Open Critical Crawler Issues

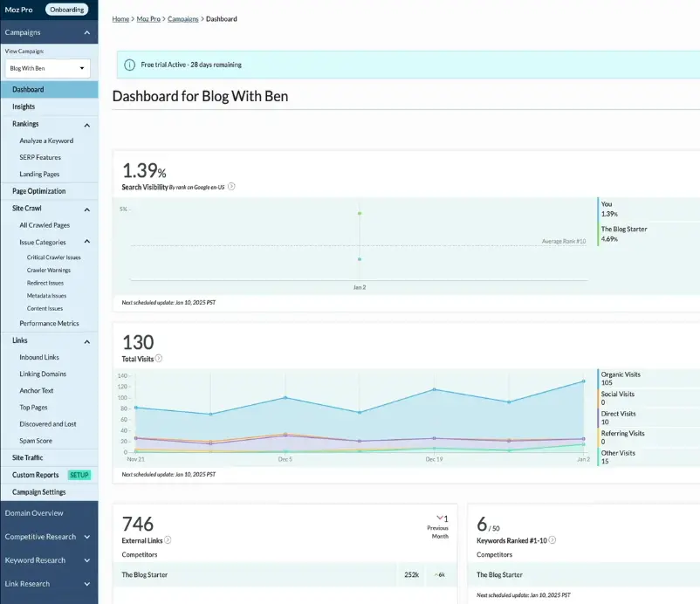point(53,257)
